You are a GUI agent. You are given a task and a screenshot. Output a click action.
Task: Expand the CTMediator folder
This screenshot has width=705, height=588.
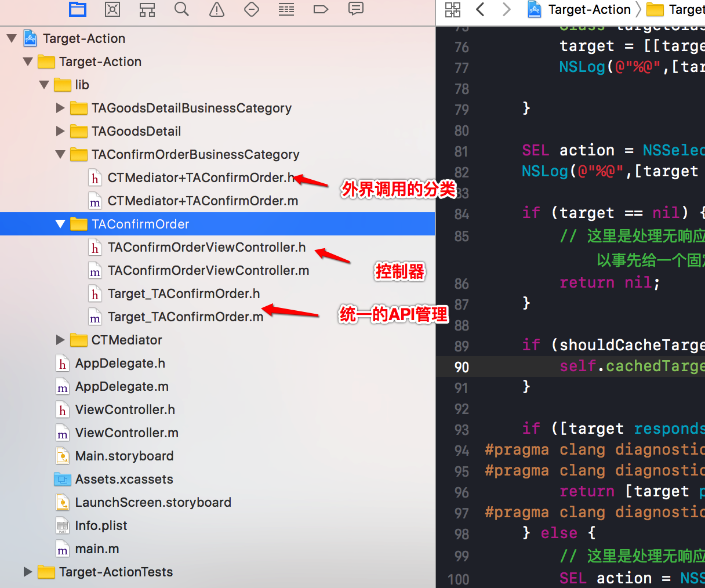(60, 340)
